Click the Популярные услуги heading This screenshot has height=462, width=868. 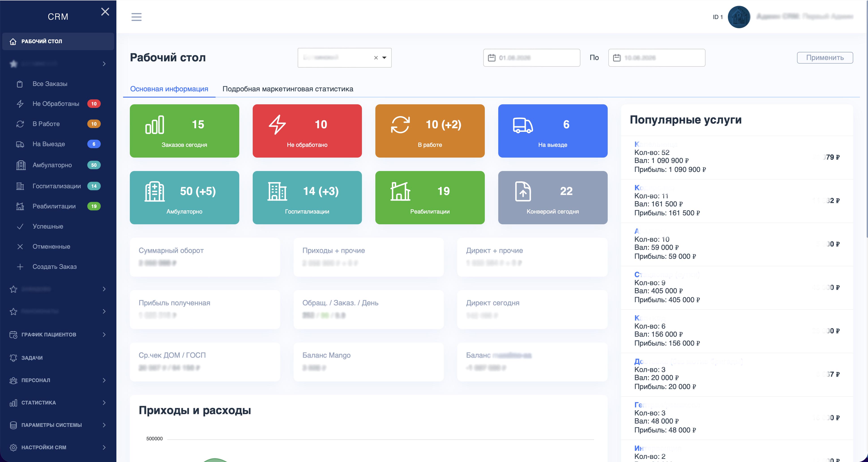tap(686, 120)
